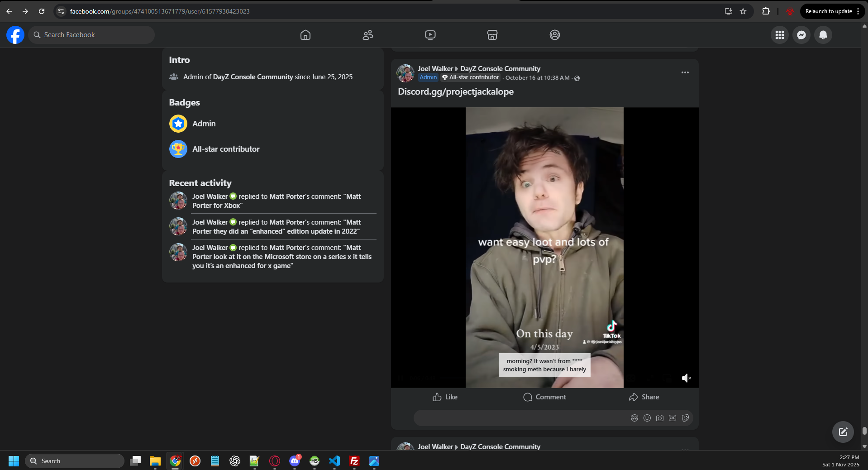The width and height of the screenshot is (868, 470).
Task: Open Task View from the taskbar
Action: pyautogui.click(x=135, y=461)
